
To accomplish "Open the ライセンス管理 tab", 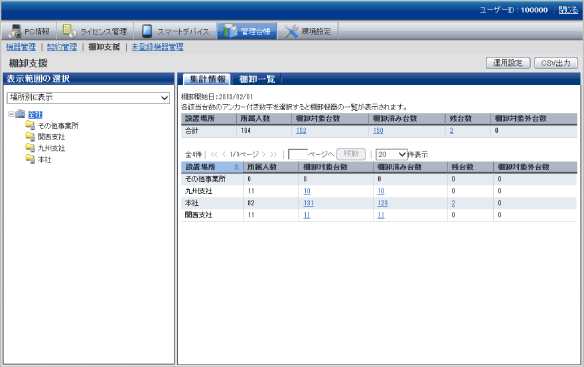I will coord(95,31).
